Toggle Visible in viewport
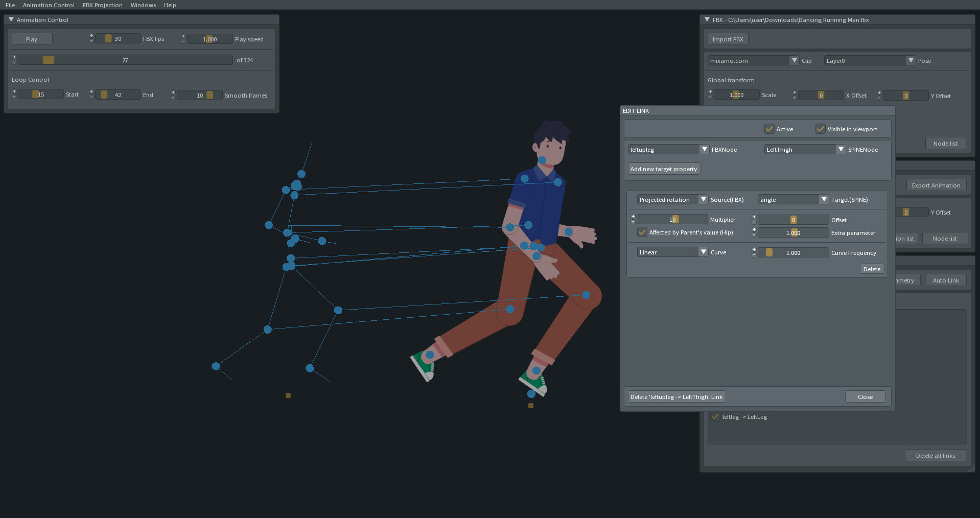The width and height of the screenshot is (980, 518). coord(821,129)
